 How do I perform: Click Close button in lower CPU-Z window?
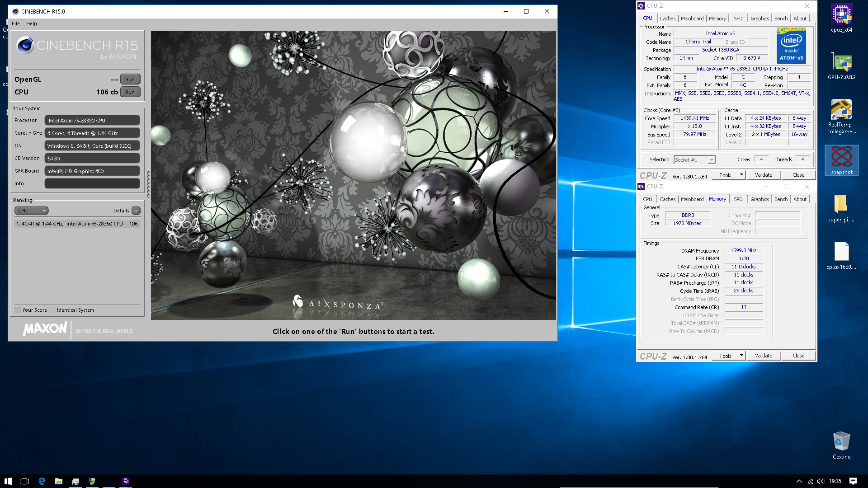tap(798, 356)
